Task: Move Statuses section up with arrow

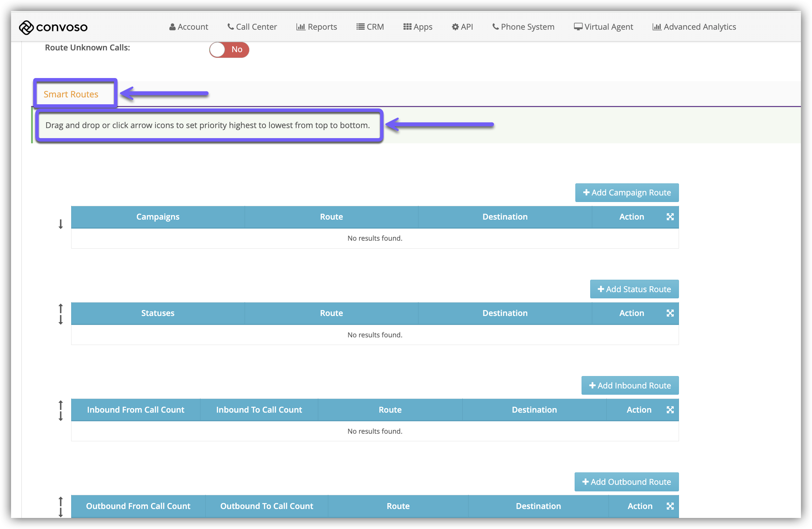Action: click(x=61, y=308)
